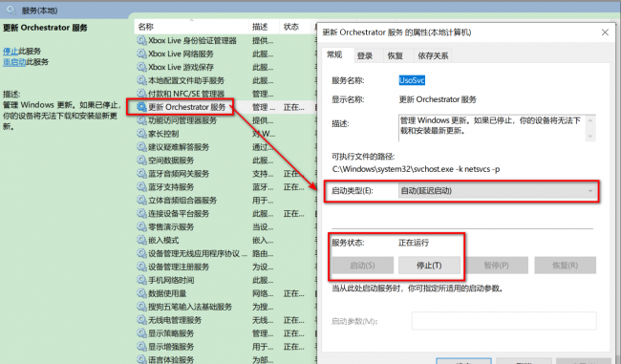Click the gear icon for 本地配置文件助手服务
Viewport: 621px width, 364px height.
click(141, 80)
